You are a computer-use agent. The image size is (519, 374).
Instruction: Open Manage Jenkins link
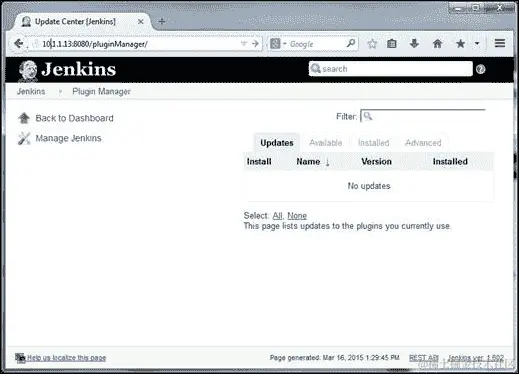click(x=68, y=138)
